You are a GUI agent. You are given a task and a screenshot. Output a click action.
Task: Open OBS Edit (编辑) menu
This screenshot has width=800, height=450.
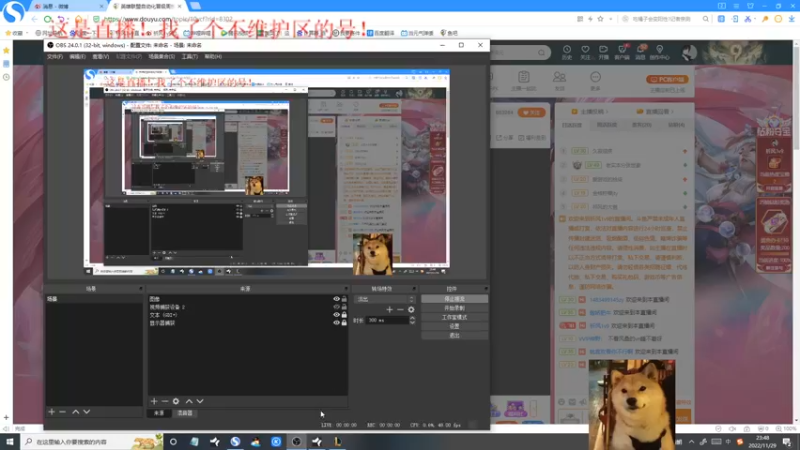[x=77, y=57]
